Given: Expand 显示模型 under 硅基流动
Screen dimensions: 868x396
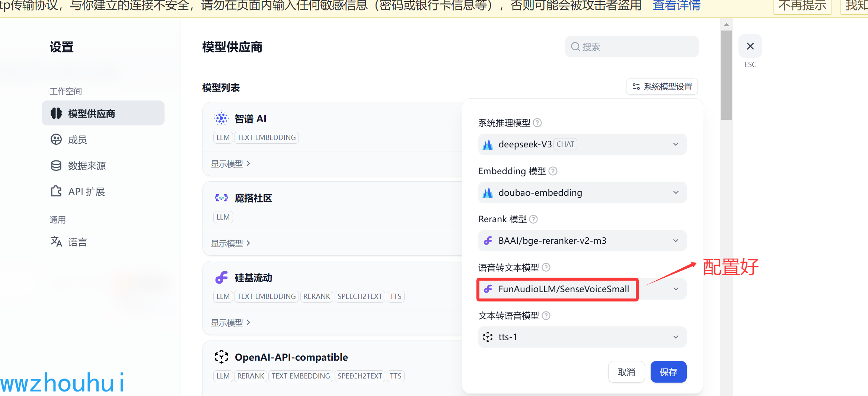Looking at the screenshot, I should click(230, 323).
